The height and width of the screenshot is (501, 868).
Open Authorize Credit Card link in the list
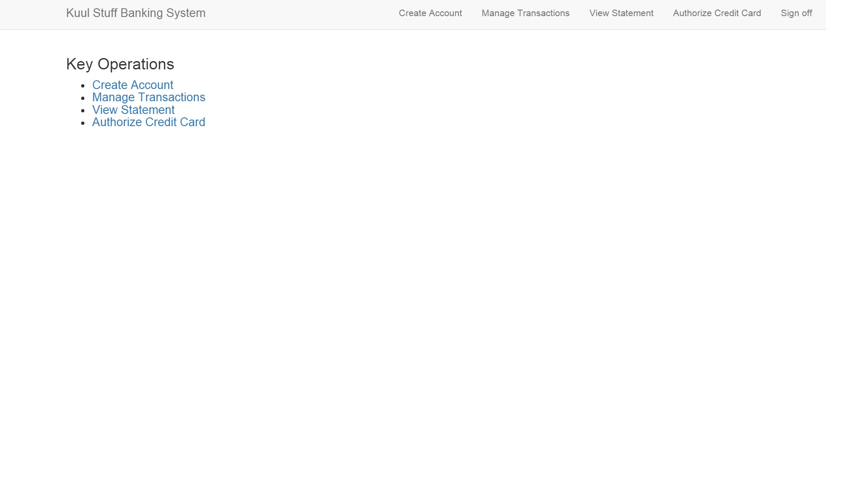[149, 122]
